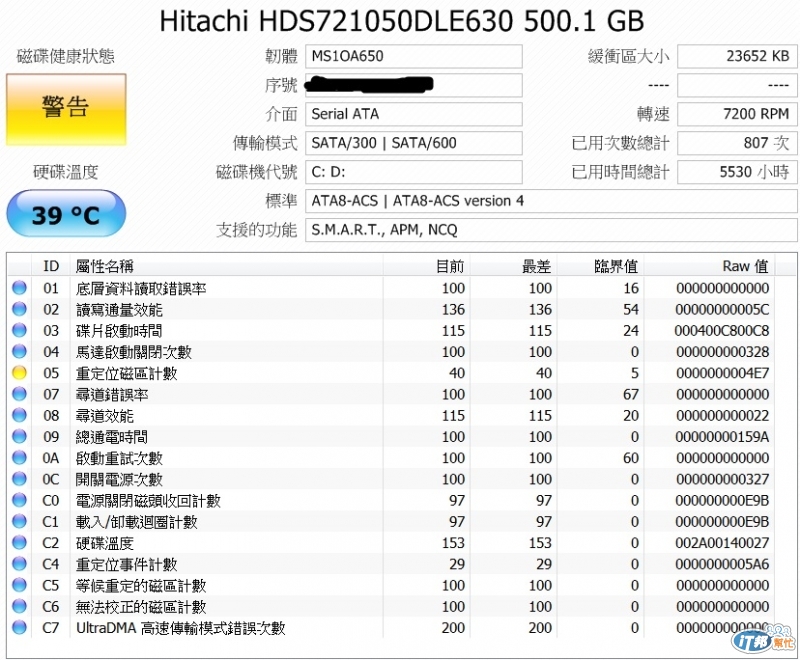This screenshot has height=660, width=800.
Task: Click the blue status icon for attribute C7
Action: click(19, 627)
